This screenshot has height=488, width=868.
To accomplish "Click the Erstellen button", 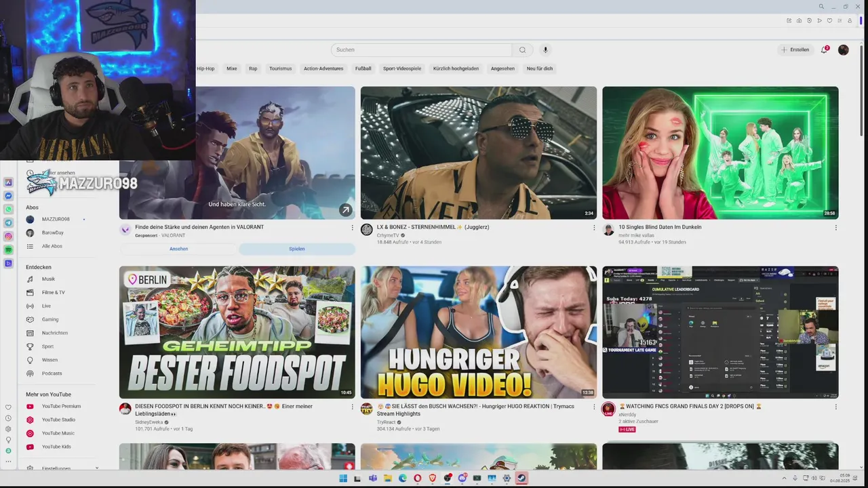I will [795, 49].
